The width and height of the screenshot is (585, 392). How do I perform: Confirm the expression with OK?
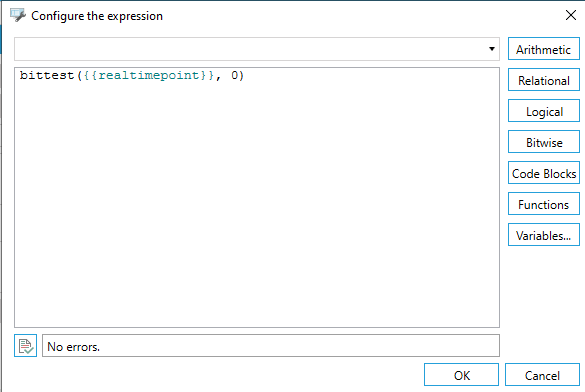click(462, 375)
